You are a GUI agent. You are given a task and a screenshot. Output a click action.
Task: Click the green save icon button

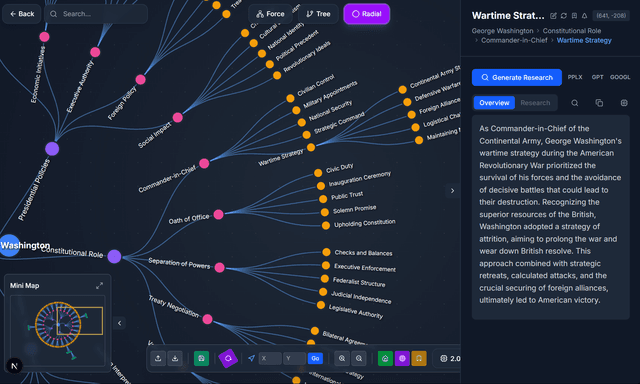point(201,358)
